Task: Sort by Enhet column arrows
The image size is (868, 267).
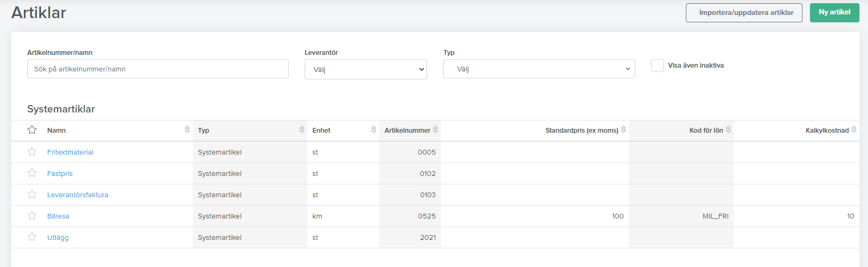Action: [373, 130]
